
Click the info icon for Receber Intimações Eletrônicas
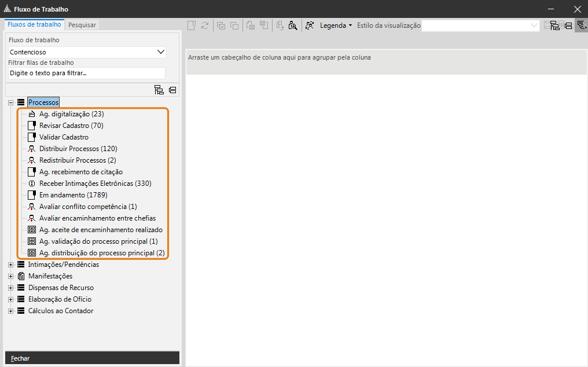(32, 183)
